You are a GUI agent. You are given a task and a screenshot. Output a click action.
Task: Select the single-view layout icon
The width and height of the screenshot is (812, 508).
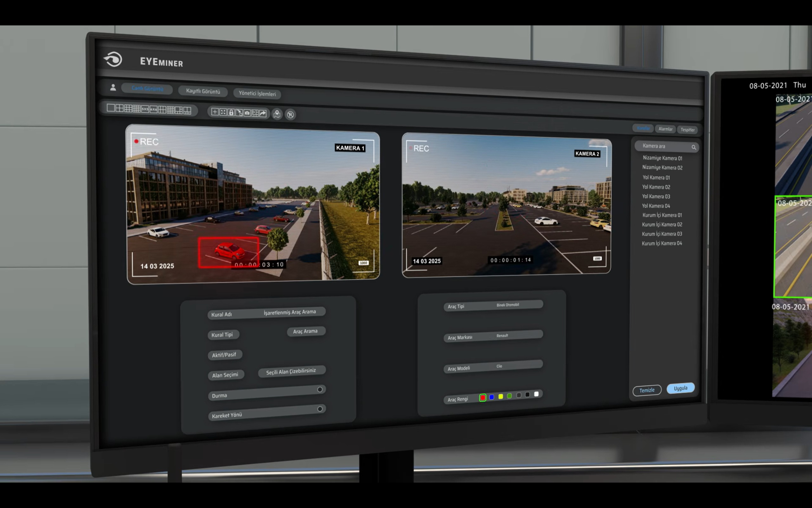pyautogui.click(x=110, y=108)
